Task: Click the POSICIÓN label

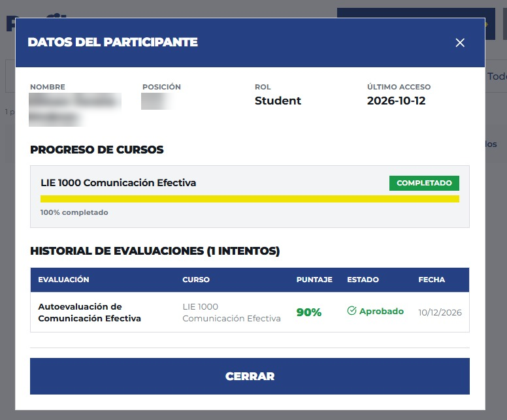Action: click(161, 87)
